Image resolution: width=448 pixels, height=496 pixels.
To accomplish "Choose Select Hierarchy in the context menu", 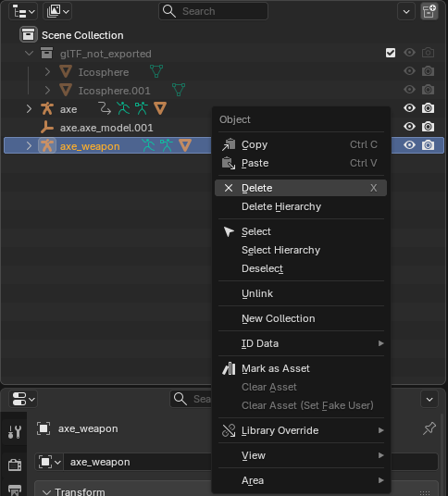I will (301, 250).
